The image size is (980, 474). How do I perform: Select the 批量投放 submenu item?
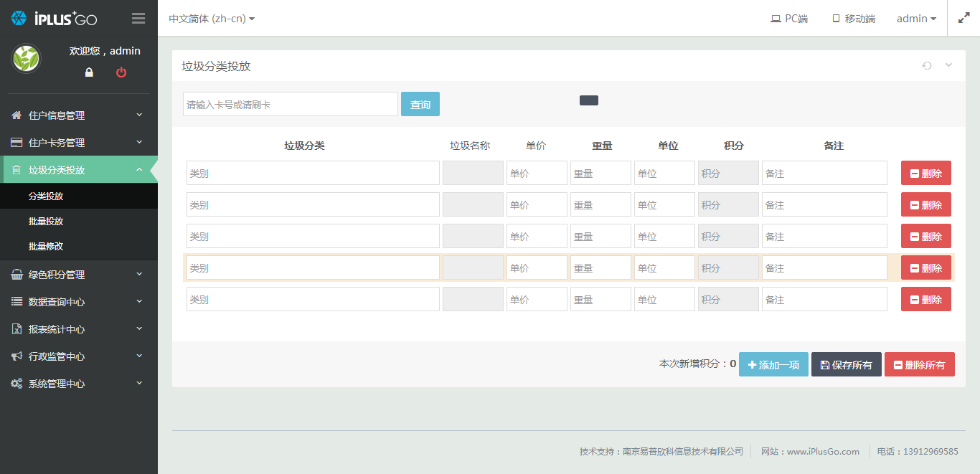46,222
